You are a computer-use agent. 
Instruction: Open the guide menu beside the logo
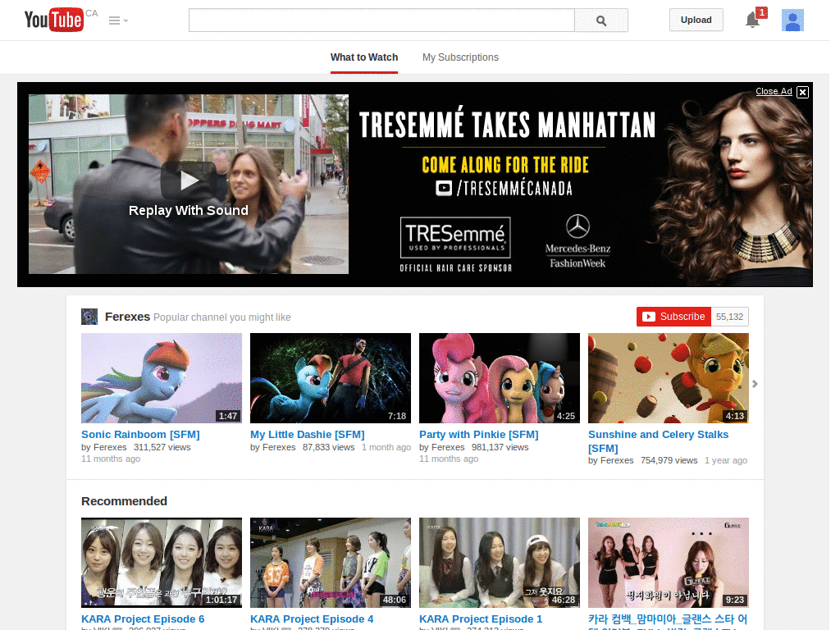(x=113, y=20)
